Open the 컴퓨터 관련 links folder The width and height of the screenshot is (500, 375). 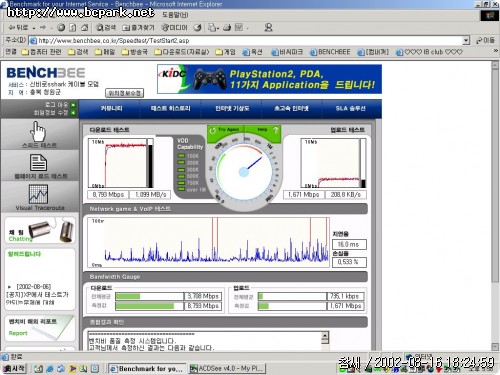point(41,52)
